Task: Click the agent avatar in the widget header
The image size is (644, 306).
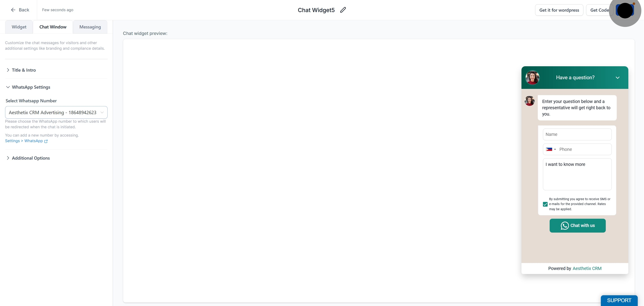Action: (x=532, y=78)
